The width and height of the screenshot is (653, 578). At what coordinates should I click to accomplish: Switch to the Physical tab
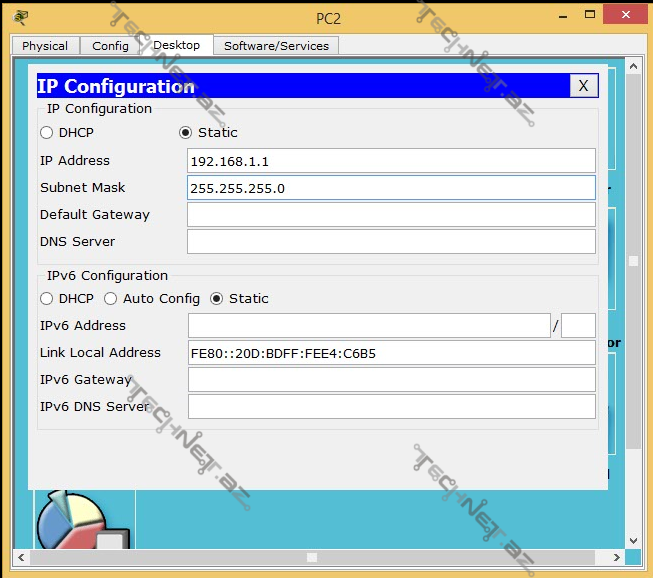pos(45,46)
